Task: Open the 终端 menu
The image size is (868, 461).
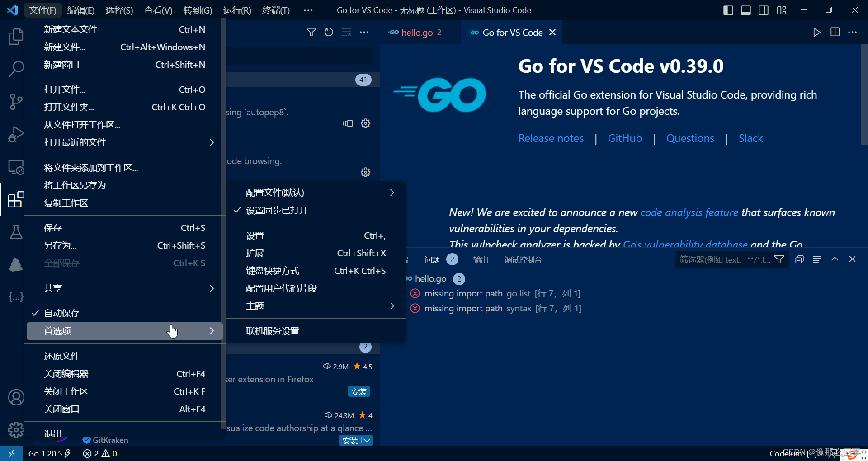Action: click(x=276, y=10)
